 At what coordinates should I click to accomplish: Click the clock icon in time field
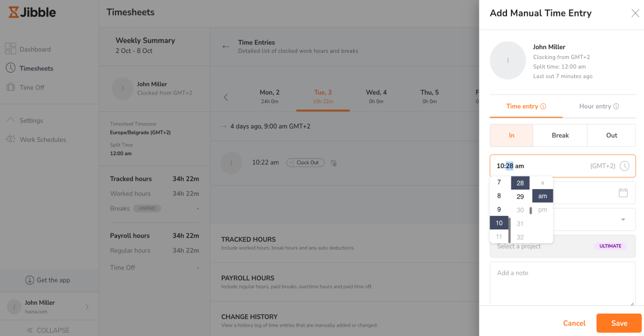624,166
